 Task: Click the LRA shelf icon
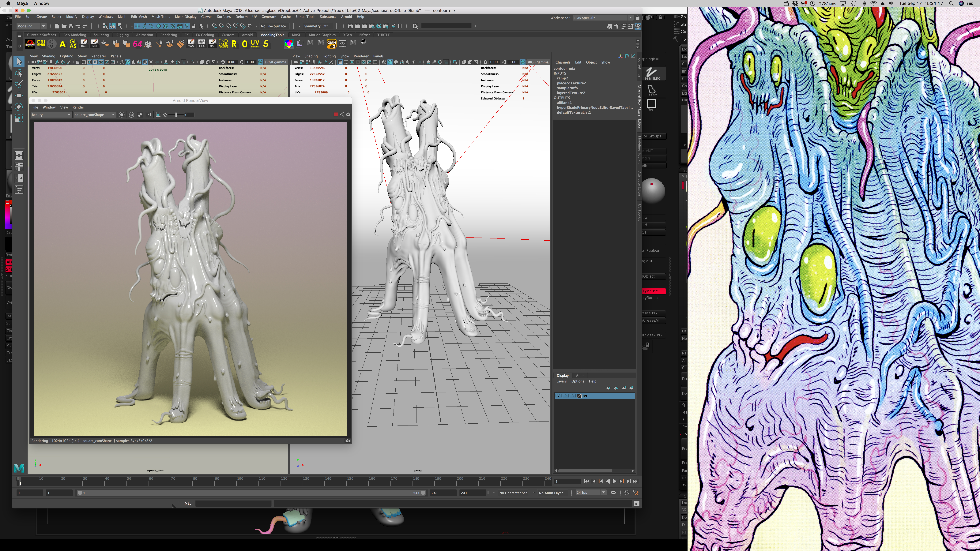202,44
